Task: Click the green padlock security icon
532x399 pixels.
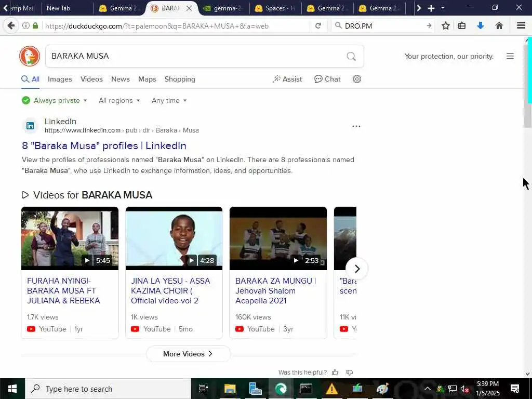Action: [x=35, y=26]
